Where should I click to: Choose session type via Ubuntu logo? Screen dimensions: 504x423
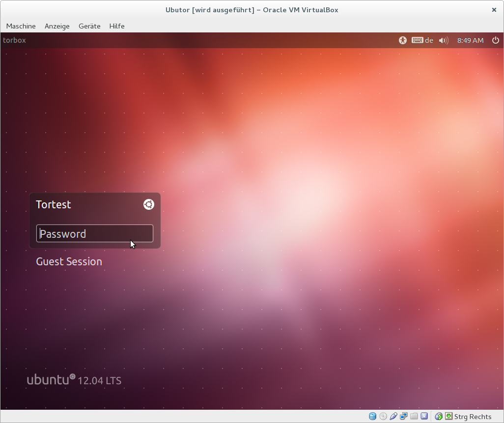click(148, 204)
